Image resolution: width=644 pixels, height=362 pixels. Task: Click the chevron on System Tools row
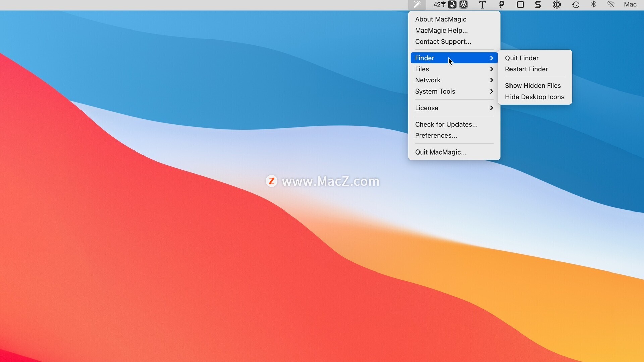(491, 91)
